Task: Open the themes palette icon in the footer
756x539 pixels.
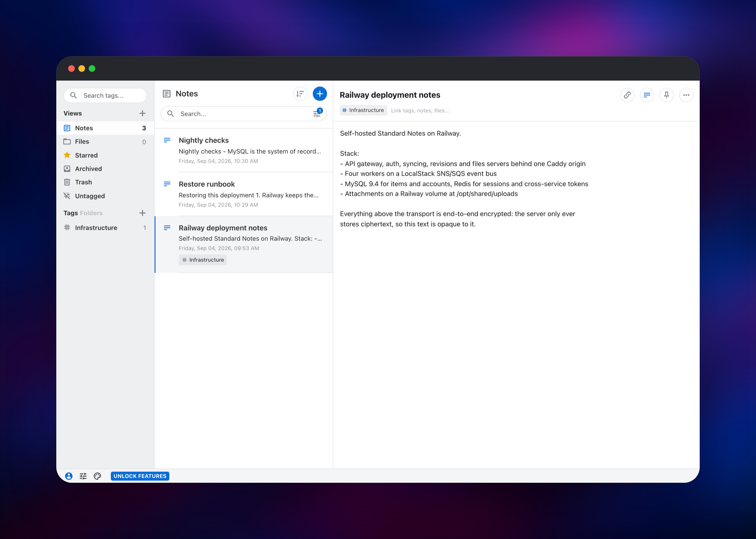Action: [97, 476]
